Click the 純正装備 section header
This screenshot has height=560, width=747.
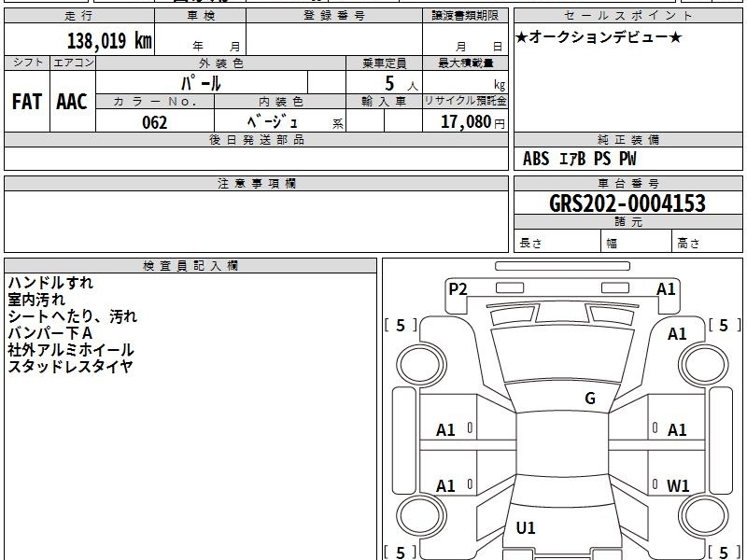[x=627, y=140]
